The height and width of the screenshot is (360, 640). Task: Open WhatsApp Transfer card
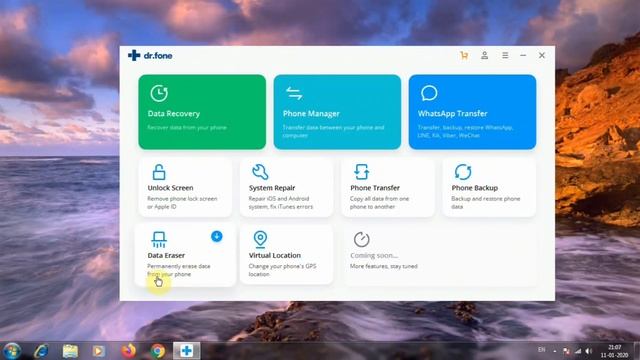pyautogui.click(x=472, y=112)
